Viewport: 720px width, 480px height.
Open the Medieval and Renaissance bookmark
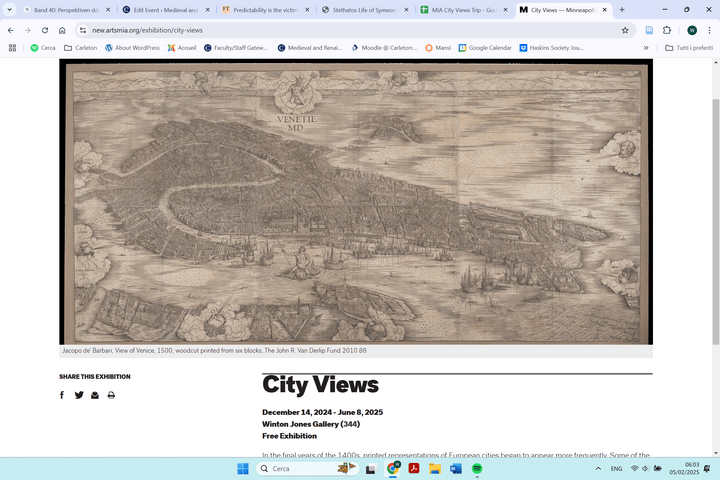310,48
